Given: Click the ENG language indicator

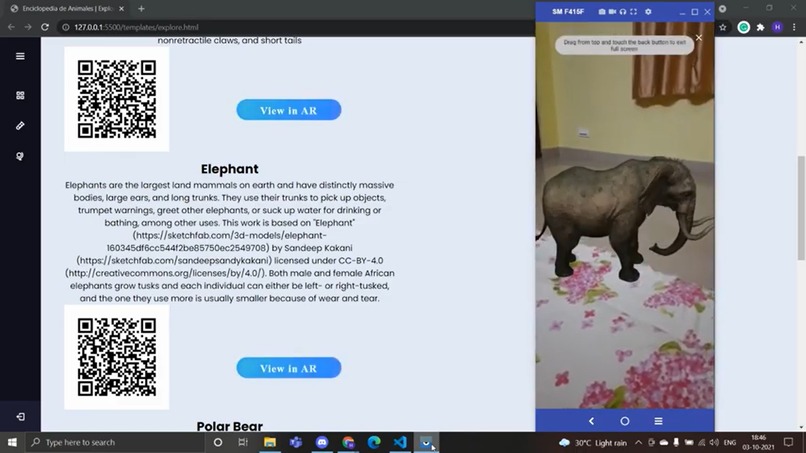Looking at the screenshot, I should [730, 442].
